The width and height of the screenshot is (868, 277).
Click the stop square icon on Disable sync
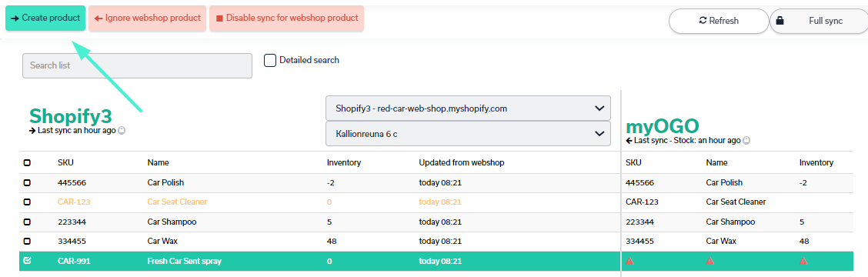click(219, 18)
